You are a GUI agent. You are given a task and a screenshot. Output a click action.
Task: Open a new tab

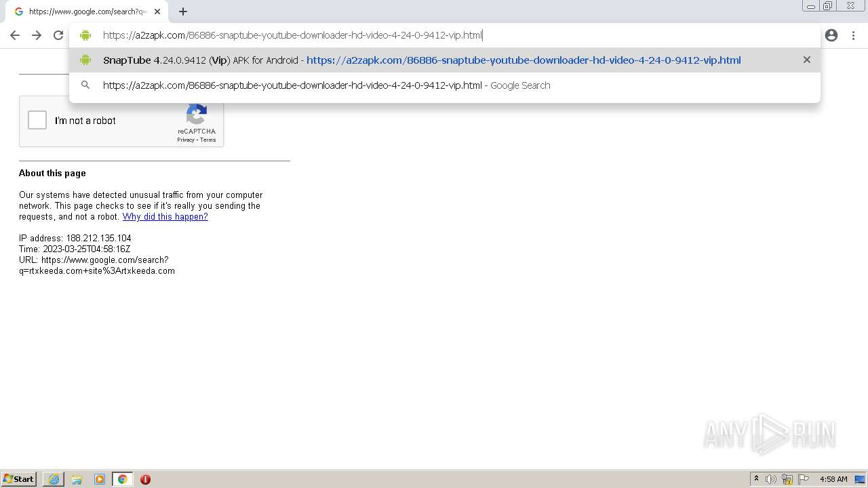[183, 12]
